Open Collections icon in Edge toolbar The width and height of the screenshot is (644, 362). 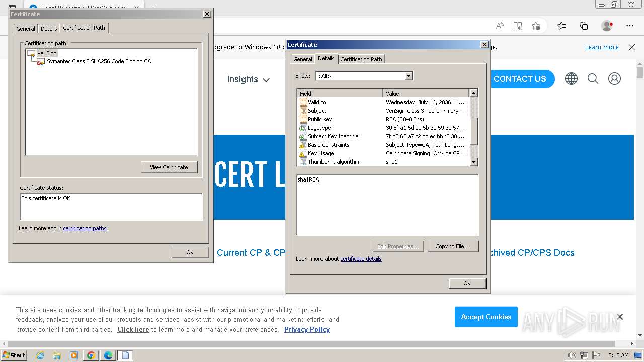pos(584,26)
